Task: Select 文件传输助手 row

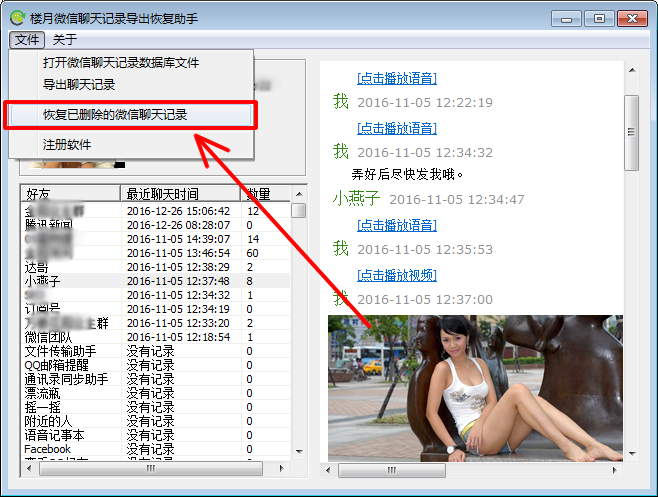Action: click(156, 351)
